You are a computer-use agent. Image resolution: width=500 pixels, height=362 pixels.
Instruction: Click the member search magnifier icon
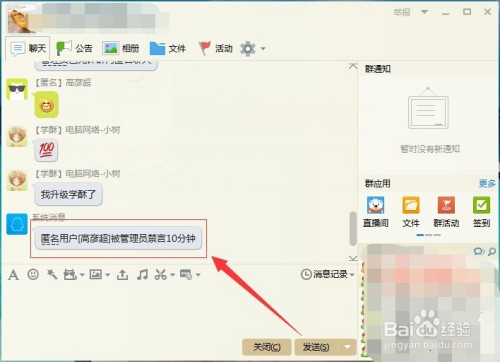tap(492, 251)
